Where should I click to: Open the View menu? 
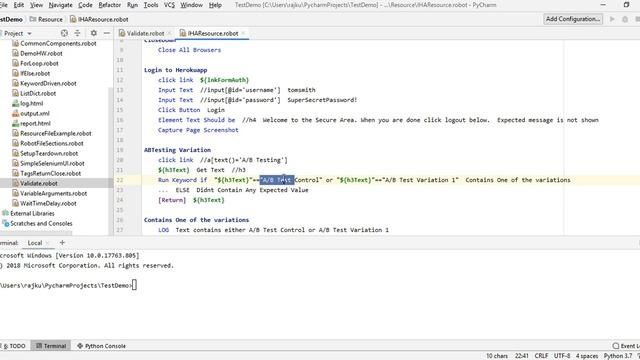pos(36,5)
